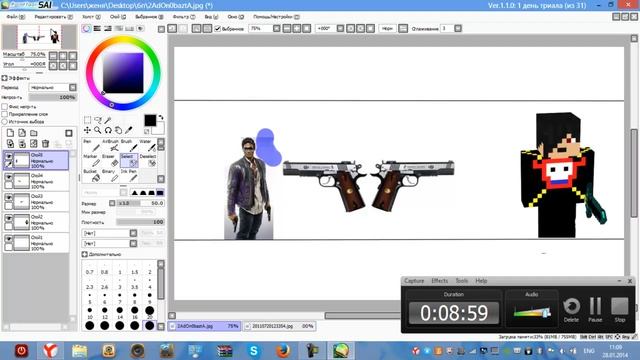Select the Источник выбора radio button
The width and height of the screenshot is (640, 360).
4,122
